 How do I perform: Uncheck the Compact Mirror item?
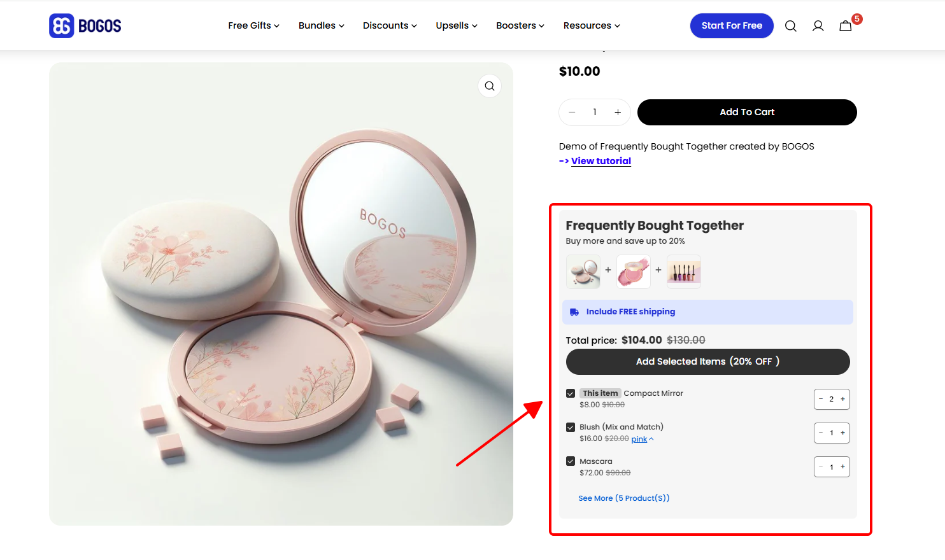click(x=571, y=393)
